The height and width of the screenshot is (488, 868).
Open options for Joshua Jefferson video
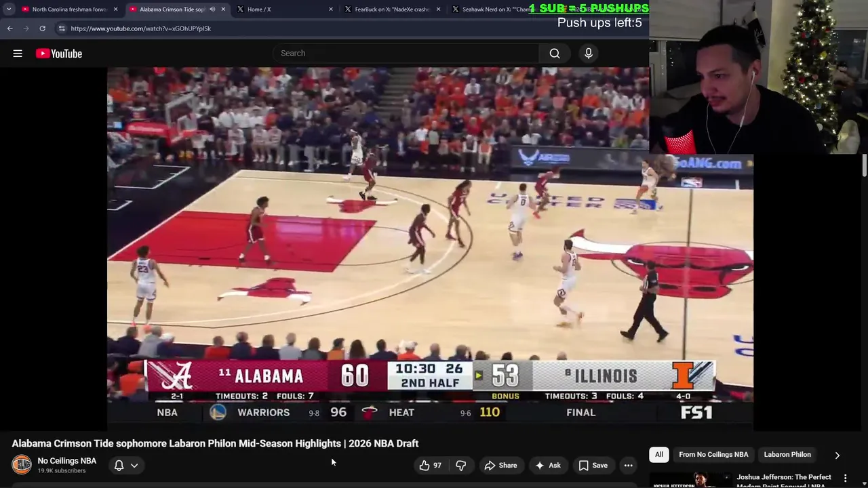(845, 479)
